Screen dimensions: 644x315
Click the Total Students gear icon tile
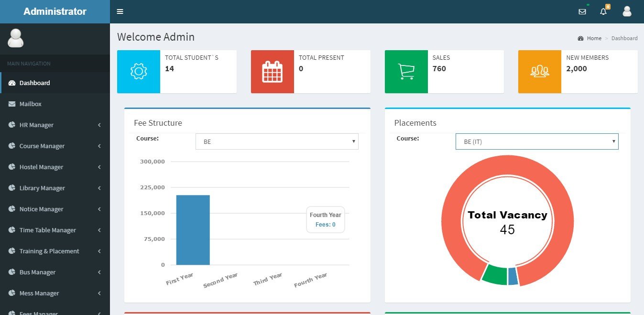[x=139, y=72]
